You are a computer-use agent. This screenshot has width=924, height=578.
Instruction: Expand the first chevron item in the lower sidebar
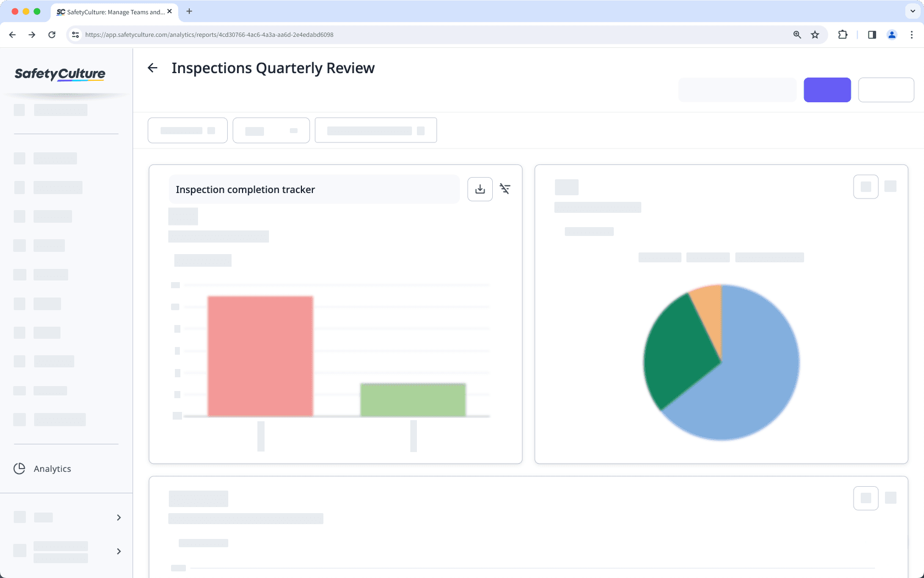coord(118,517)
